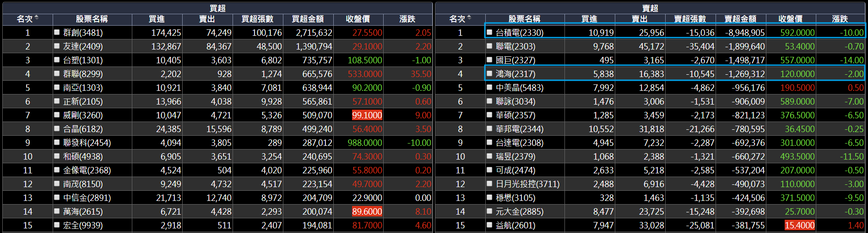Open stock name 瑞昱(2379)
This screenshot has height=233, width=868.
(515, 156)
